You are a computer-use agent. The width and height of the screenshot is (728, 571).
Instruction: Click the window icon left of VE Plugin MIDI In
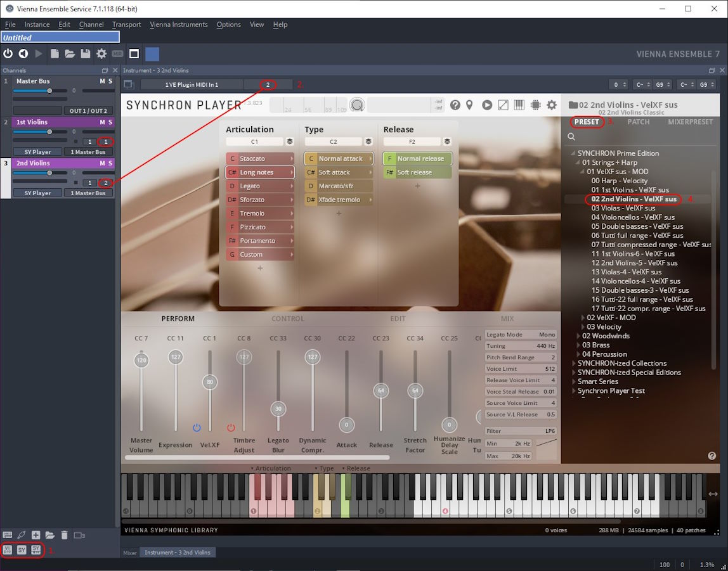tap(128, 84)
